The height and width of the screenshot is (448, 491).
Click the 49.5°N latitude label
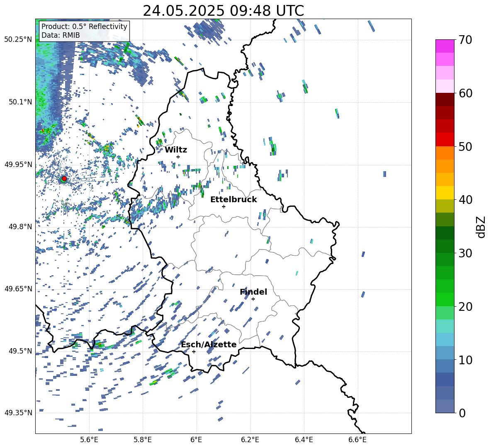(x=20, y=351)
